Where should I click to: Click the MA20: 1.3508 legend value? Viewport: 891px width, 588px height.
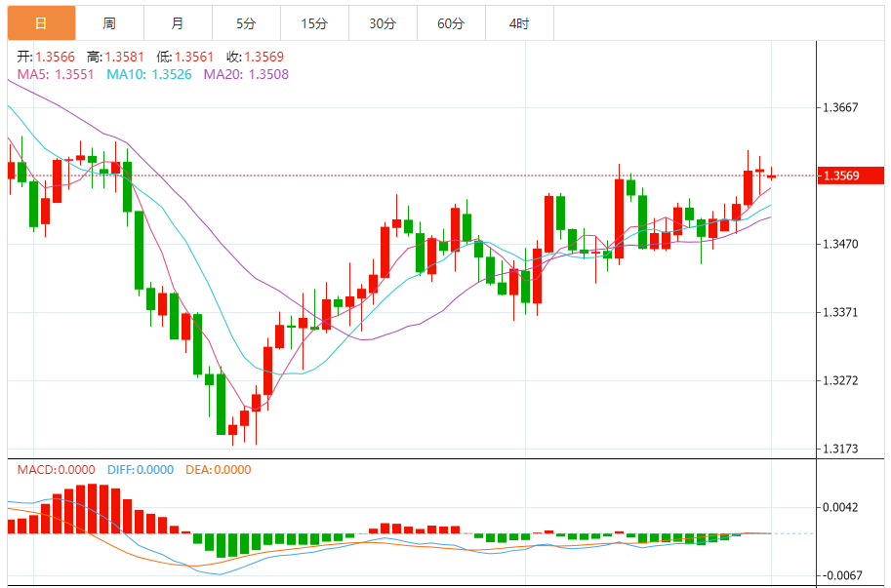click(246, 74)
